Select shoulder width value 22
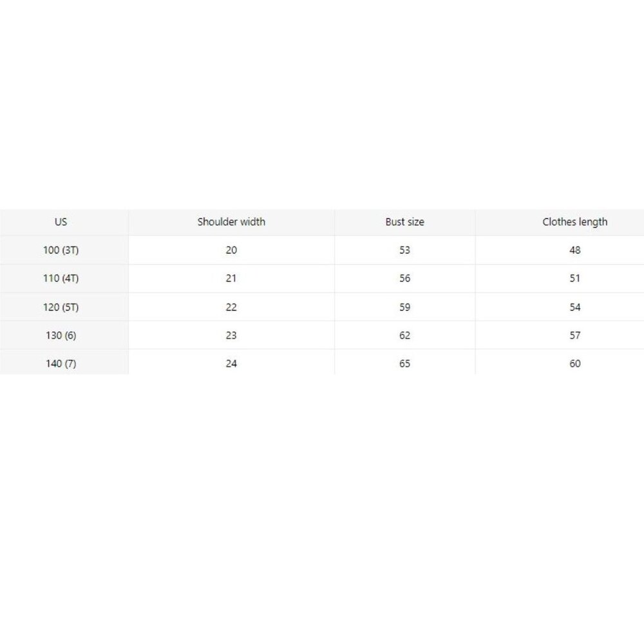Viewport: 644px width, 644px height. coord(231,307)
